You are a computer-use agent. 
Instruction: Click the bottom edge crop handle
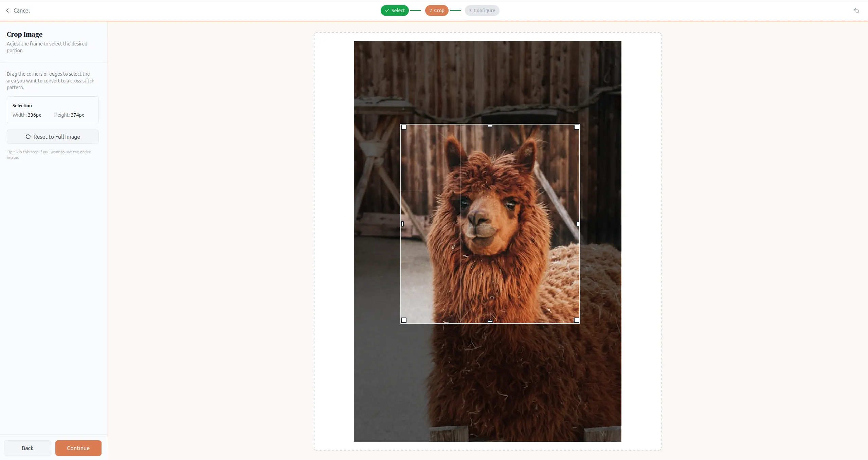[x=490, y=321]
